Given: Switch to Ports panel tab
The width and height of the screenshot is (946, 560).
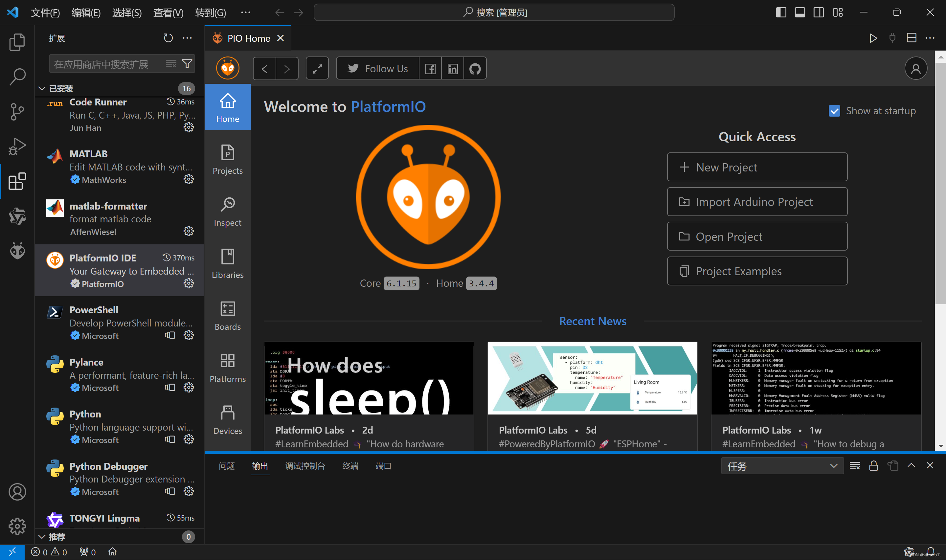Looking at the screenshot, I should [x=383, y=466].
